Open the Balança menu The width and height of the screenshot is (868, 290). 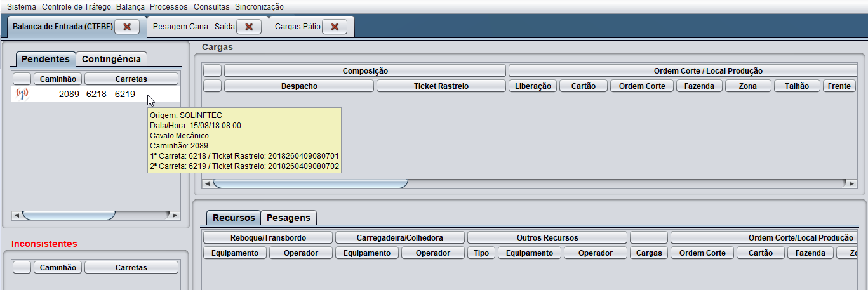coord(130,7)
